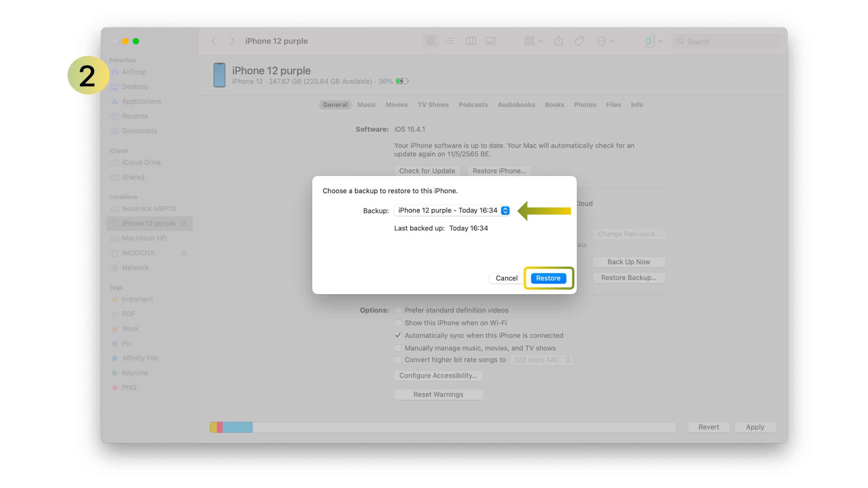This screenshot has height=488, width=868.
Task: Uncheck Automatically sync when iPhone is connected
Action: click(398, 335)
